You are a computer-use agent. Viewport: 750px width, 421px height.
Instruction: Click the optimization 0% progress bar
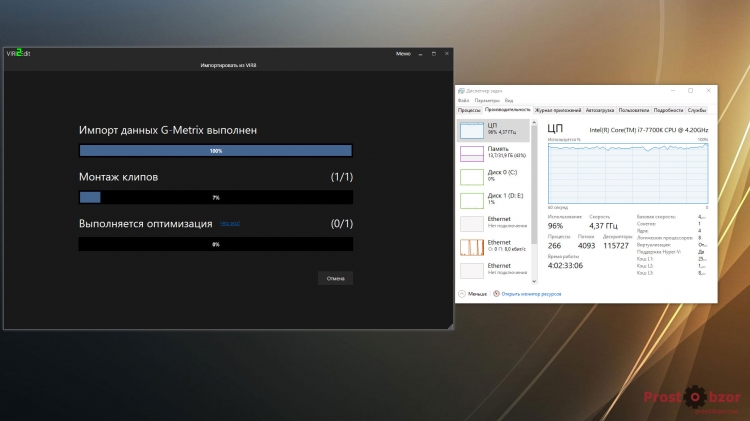point(216,244)
